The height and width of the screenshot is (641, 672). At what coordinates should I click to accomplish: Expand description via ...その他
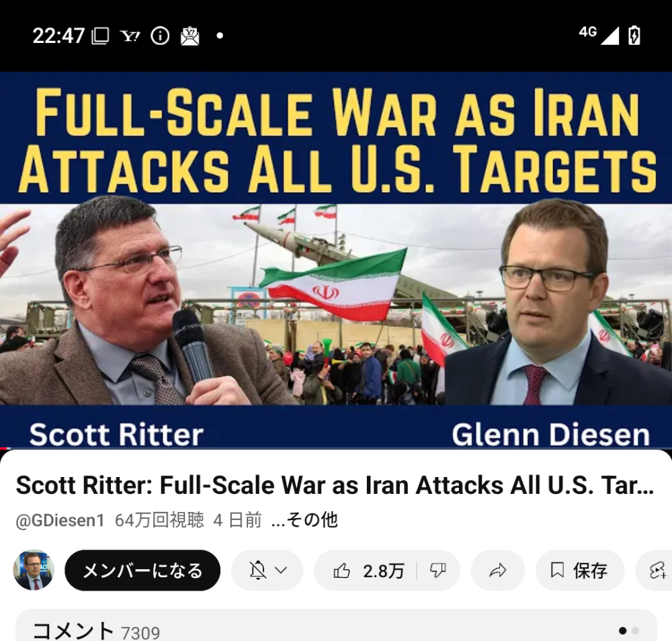[304, 520]
